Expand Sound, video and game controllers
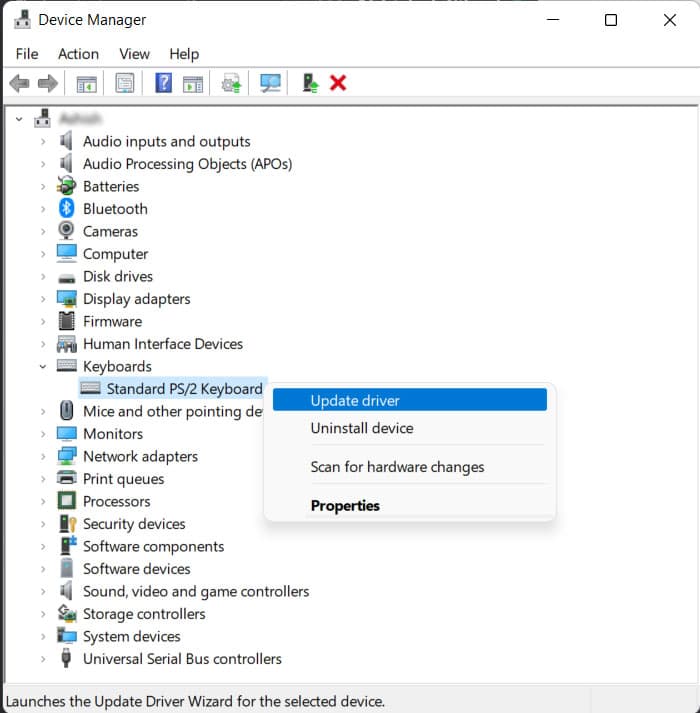This screenshot has height=713, width=700. click(x=43, y=592)
